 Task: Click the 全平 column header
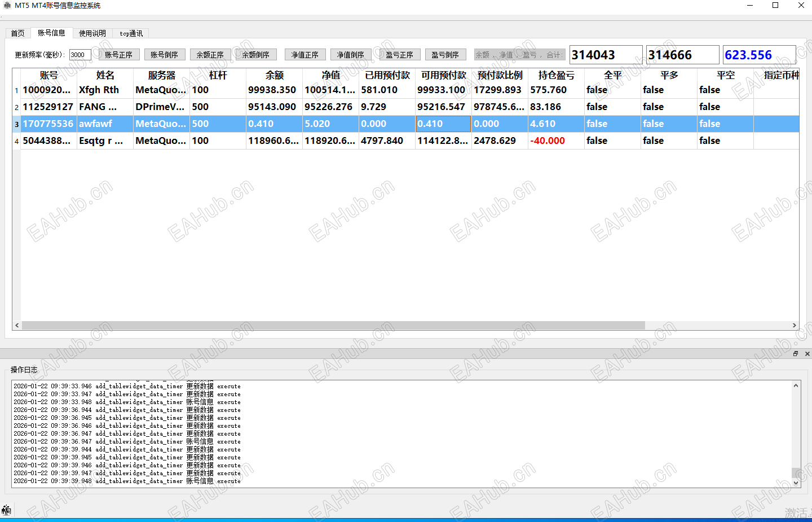613,75
